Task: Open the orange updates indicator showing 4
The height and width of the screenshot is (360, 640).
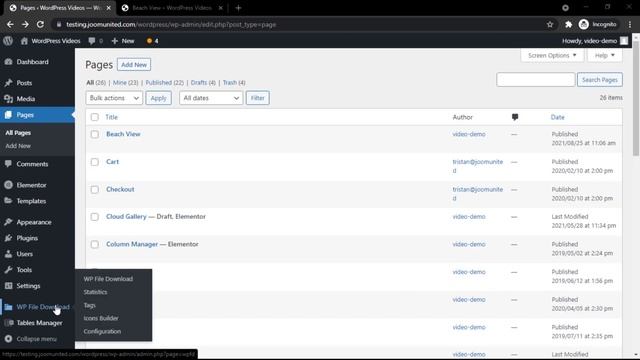Action: [x=152, y=41]
